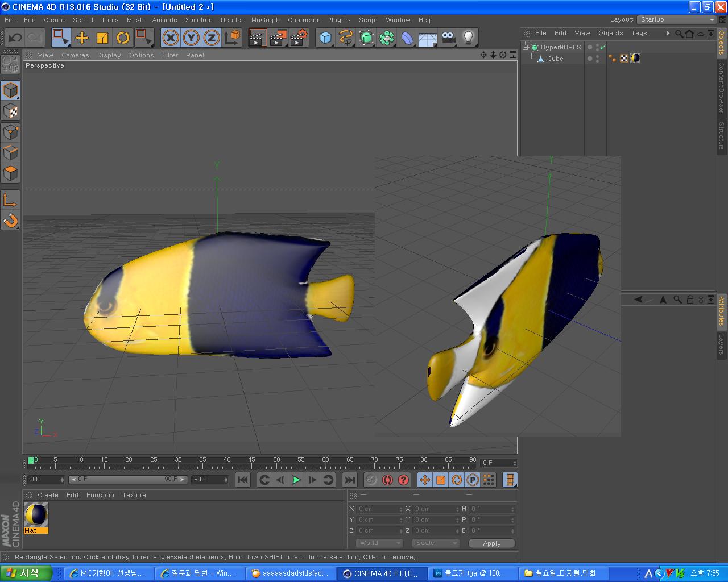Screen dimensions: 728x582
Task: Switch to Content Browser side tab
Action: 722,88
